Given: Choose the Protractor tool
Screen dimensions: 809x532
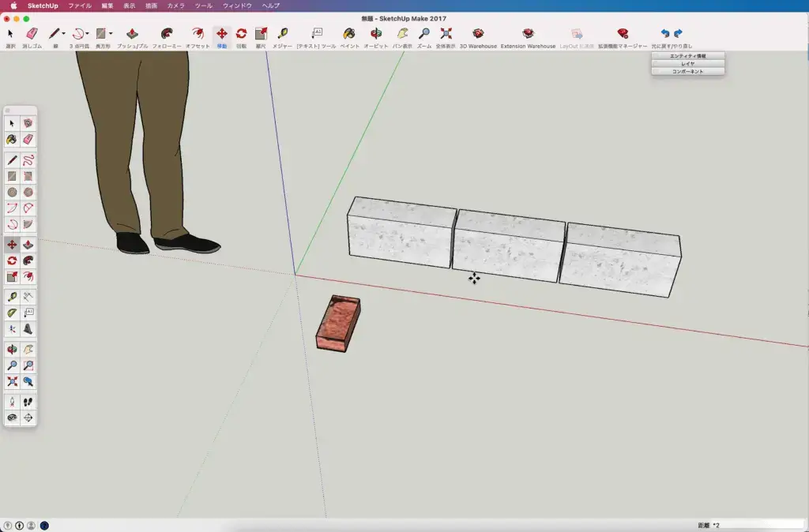Looking at the screenshot, I should pyautogui.click(x=12, y=313).
